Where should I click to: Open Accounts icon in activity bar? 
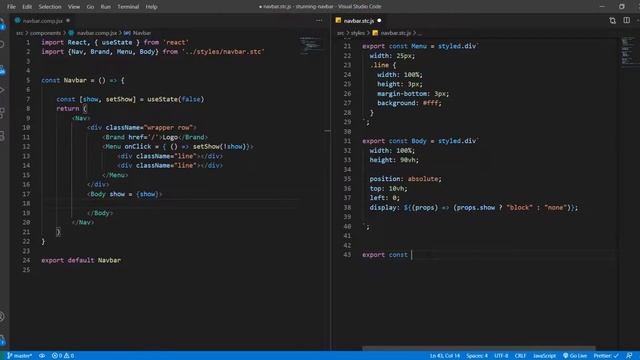click(3, 316)
